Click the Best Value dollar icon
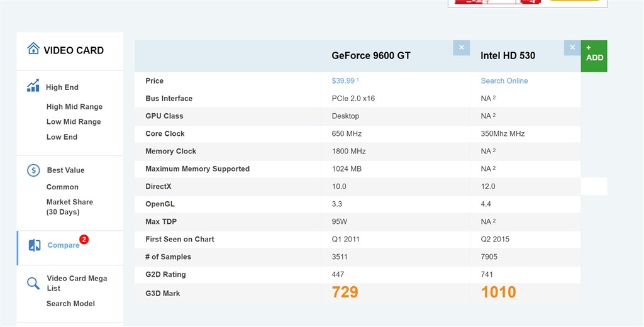Screen dimensions: 644x327 click(x=33, y=170)
